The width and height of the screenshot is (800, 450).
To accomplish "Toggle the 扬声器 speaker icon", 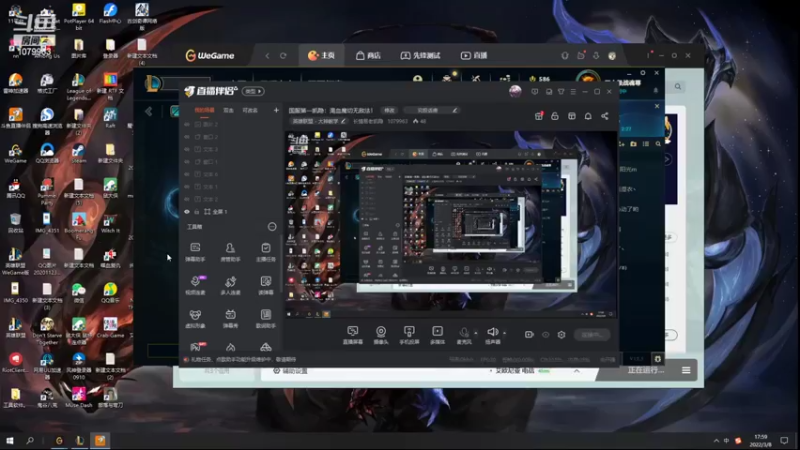I will (x=492, y=332).
